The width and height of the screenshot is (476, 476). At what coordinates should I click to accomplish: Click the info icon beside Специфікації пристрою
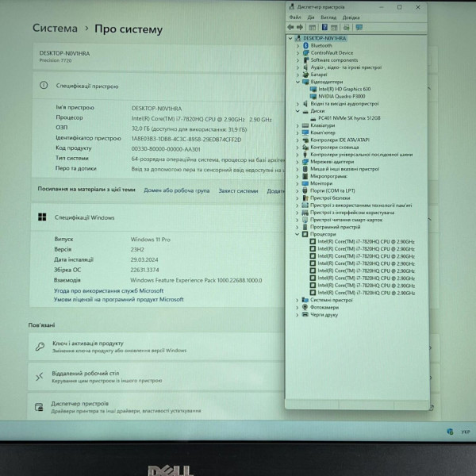[x=44, y=86]
